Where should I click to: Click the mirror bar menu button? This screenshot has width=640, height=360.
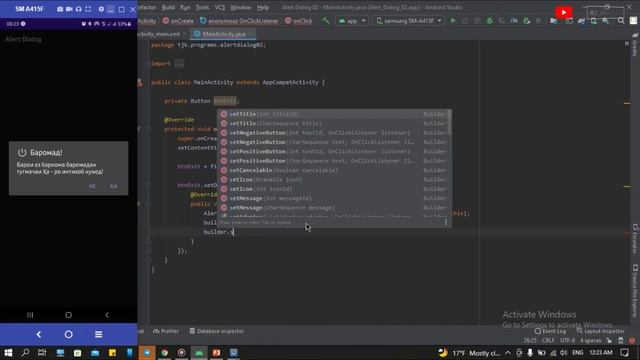[x=98, y=334]
